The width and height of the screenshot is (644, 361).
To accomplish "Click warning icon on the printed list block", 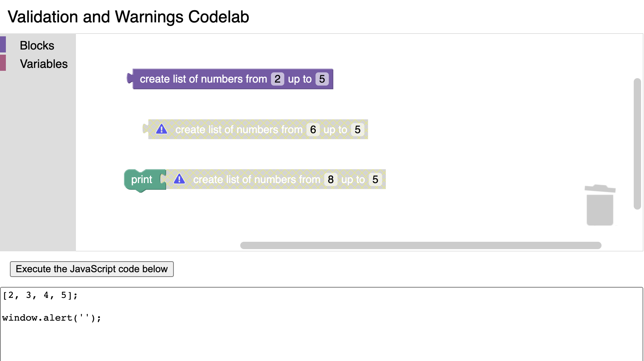I will pos(179,179).
